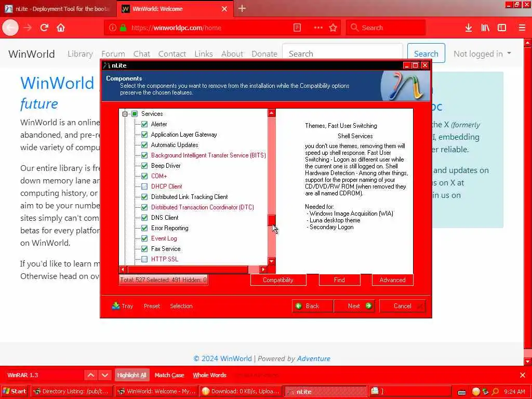Screen dimensions: 532x399
Task: Find previous match with the up arrow
Action: (91, 375)
